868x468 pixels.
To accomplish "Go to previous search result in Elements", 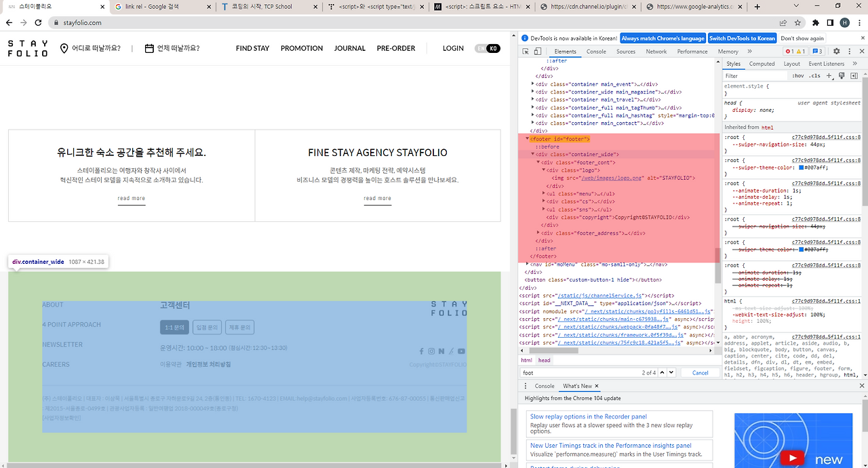I will click(x=663, y=372).
